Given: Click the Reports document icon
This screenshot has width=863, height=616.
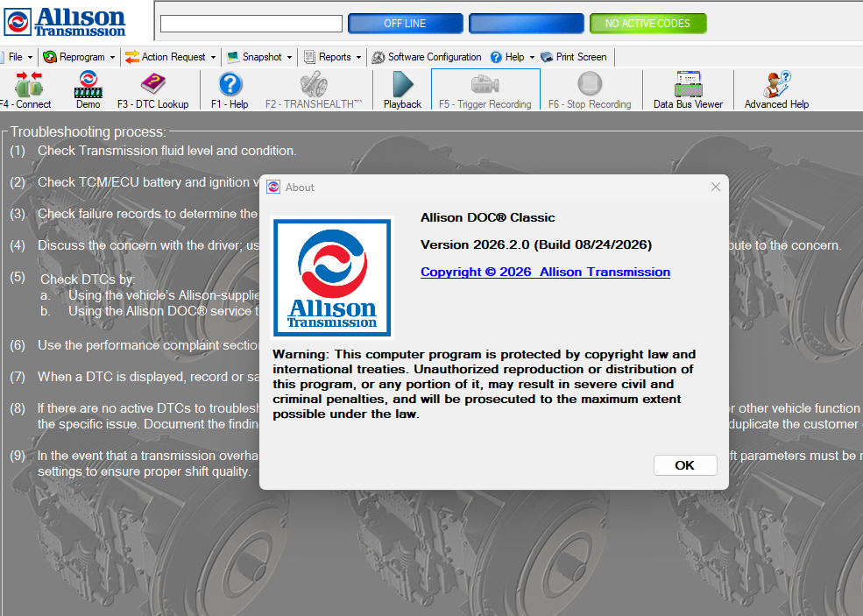Looking at the screenshot, I should [x=310, y=57].
